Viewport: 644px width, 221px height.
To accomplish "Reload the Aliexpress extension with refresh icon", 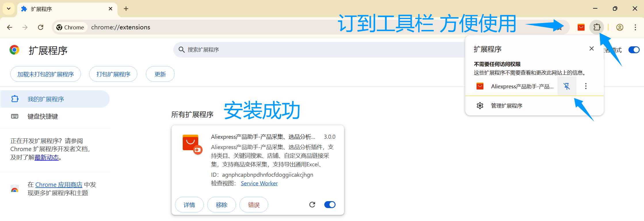I will coord(312,205).
